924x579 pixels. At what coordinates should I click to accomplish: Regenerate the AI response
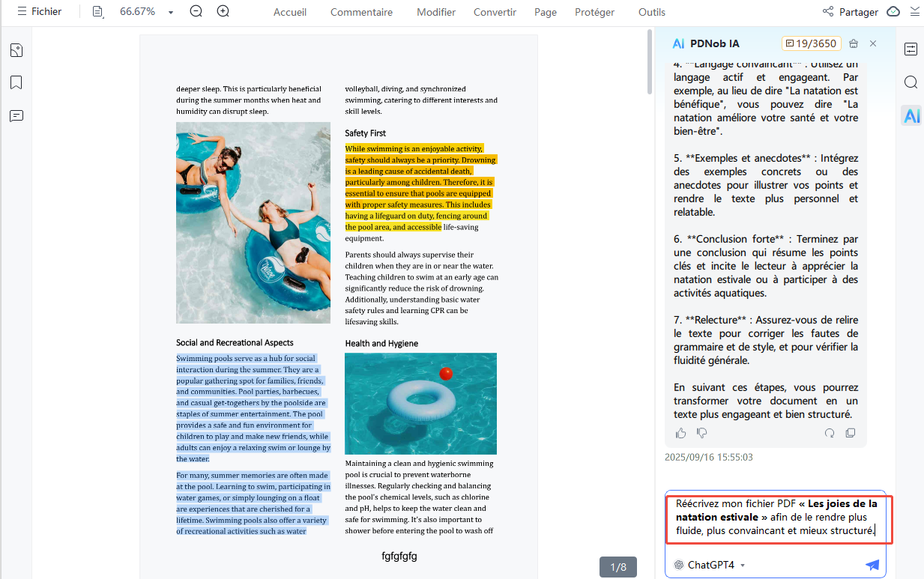click(x=830, y=433)
